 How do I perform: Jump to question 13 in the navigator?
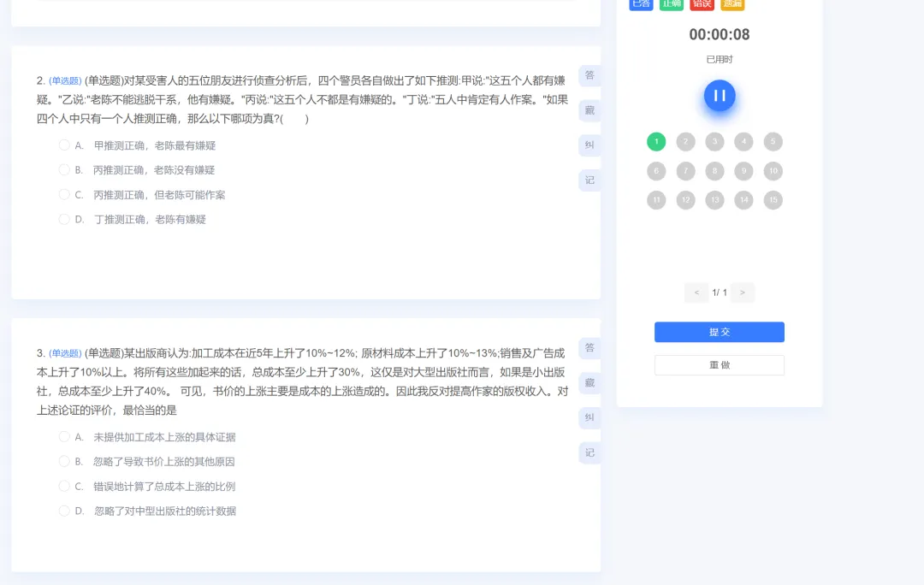714,200
